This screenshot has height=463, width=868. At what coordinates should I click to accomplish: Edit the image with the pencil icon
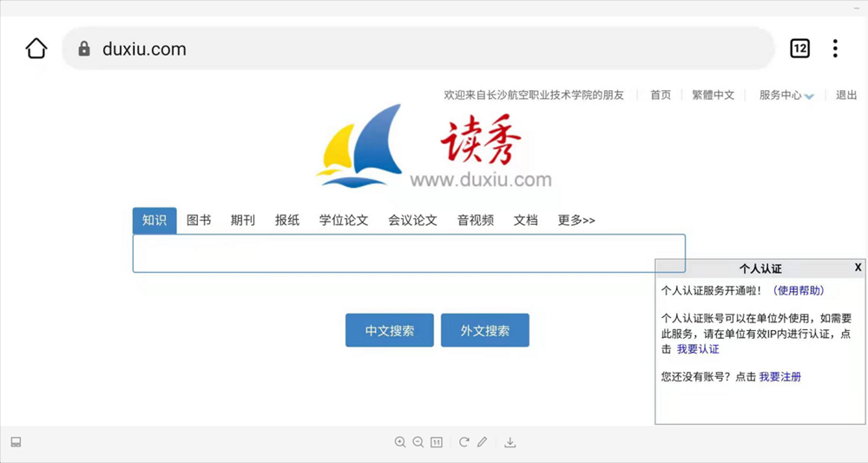482,442
